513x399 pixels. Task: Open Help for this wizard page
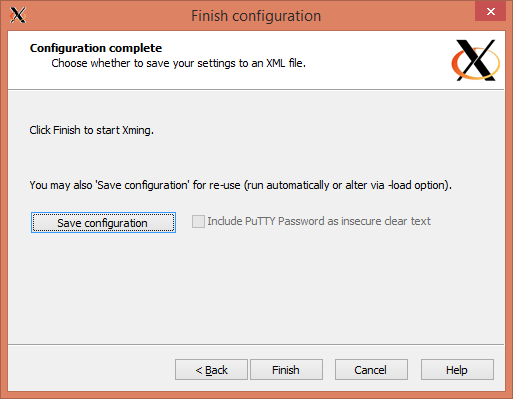pos(457,370)
